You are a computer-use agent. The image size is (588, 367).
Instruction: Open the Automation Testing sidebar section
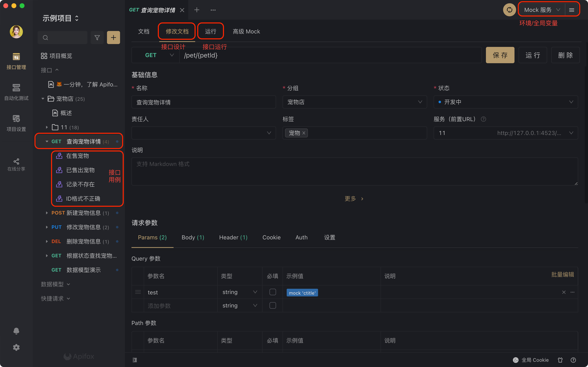[x=16, y=92]
